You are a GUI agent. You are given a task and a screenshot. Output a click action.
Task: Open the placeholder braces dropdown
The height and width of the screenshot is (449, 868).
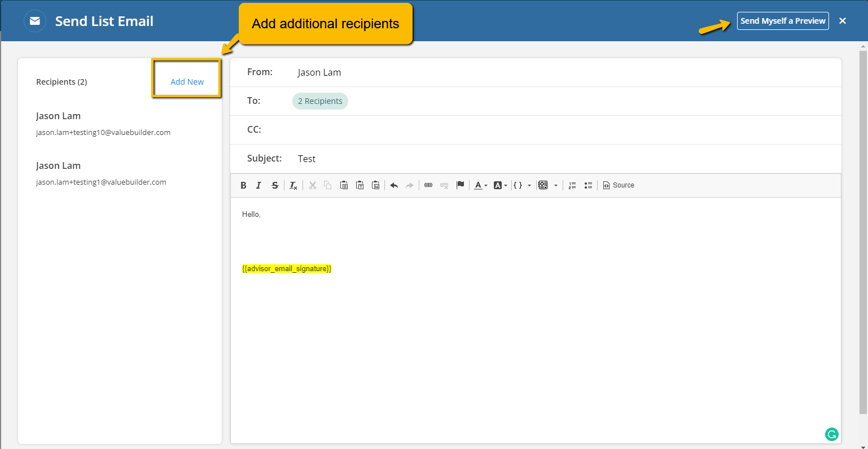pyautogui.click(x=522, y=185)
